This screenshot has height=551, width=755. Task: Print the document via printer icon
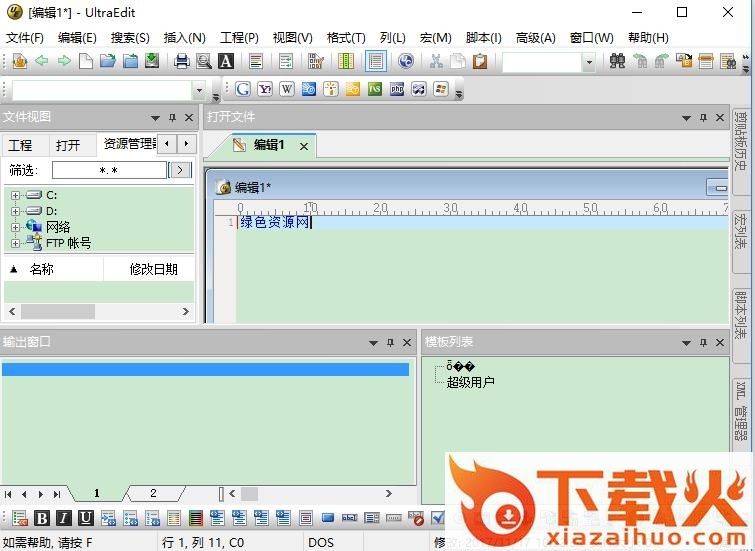coord(182,61)
